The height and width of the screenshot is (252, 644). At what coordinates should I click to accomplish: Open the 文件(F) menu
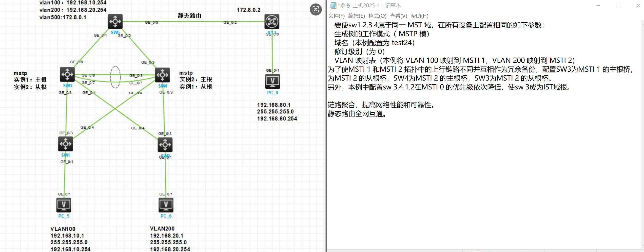(x=336, y=16)
